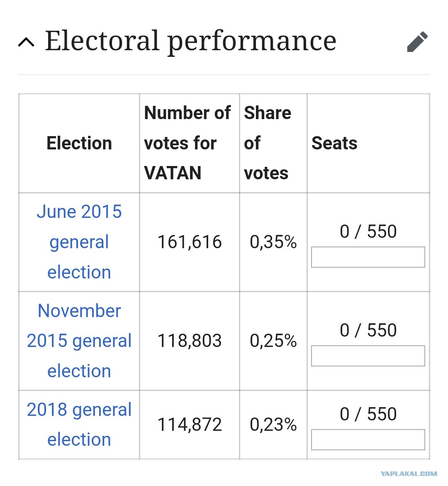
Task: Click the YAPLAKAL.COM watermark logo
Action: coord(409,474)
